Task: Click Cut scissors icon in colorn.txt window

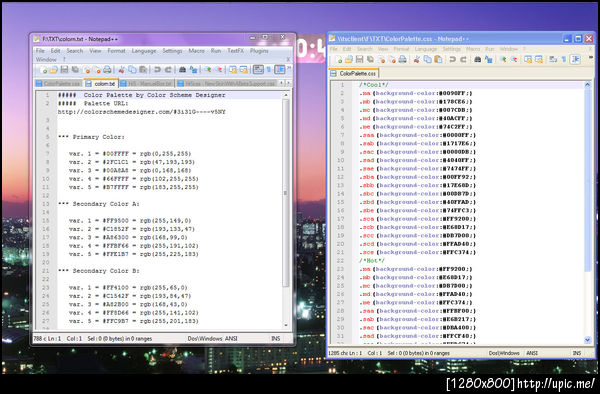Action: pos(121,70)
